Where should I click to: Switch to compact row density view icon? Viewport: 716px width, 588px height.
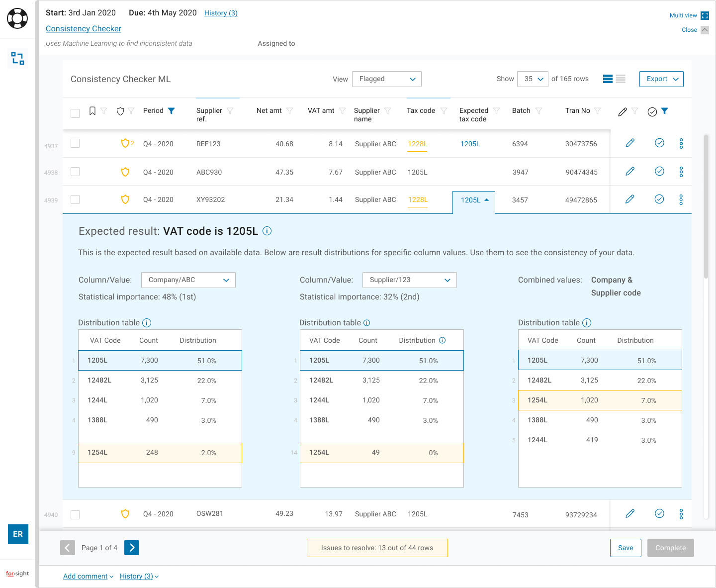[621, 79]
